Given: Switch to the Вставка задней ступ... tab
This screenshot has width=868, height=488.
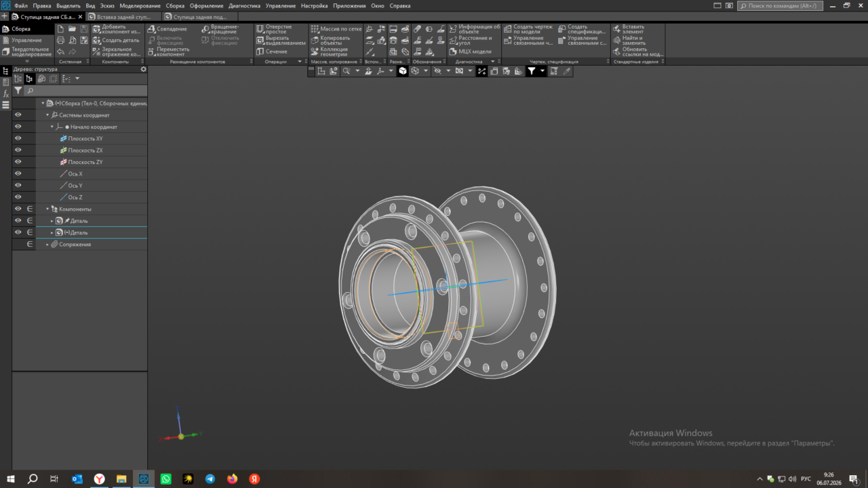Looking at the screenshot, I should [x=124, y=16].
